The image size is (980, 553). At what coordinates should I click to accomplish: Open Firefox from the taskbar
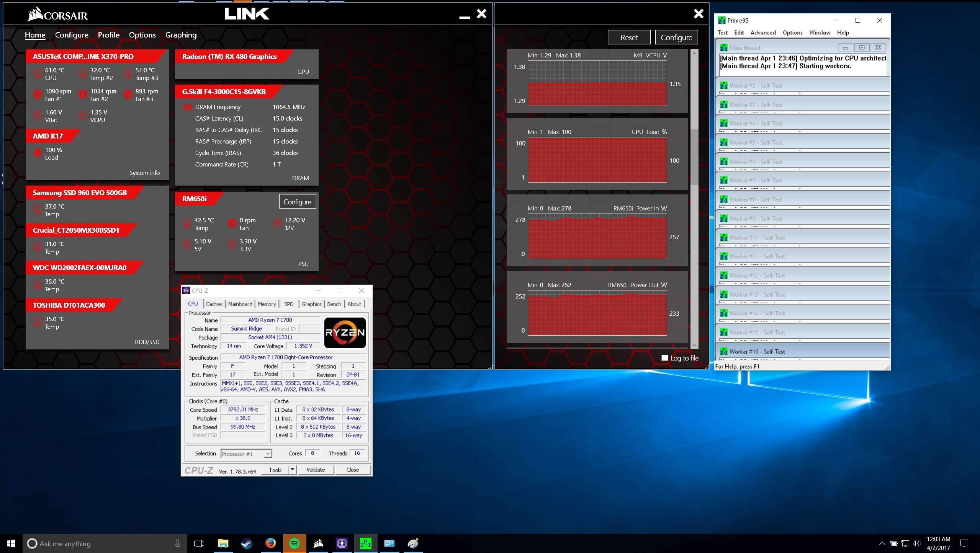click(x=270, y=543)
